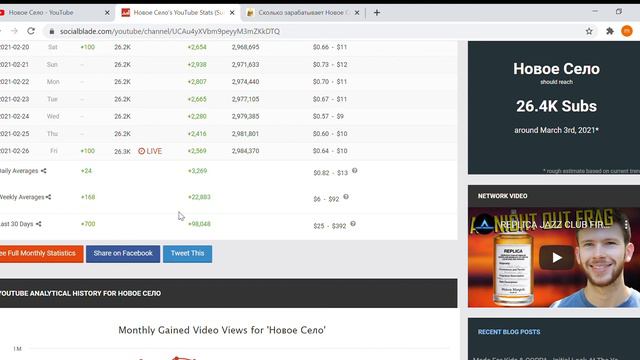This screenshot has width=640, height=360.
Task: Switch to the YouTube Stats Social Blade tab
Action: pyautogui.click(x=178, y=13)
